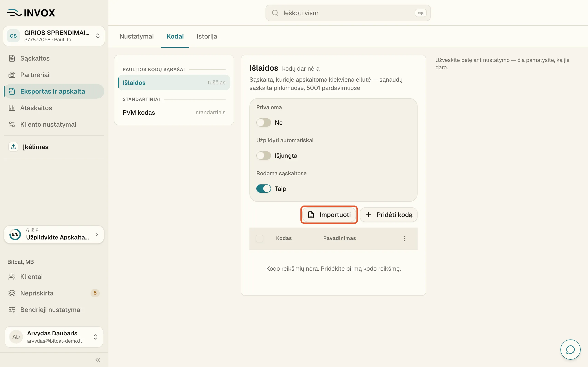Click the INVOX logo
Image resolution: width=588 pixels, height=367 pixels.
coord(31,13)
